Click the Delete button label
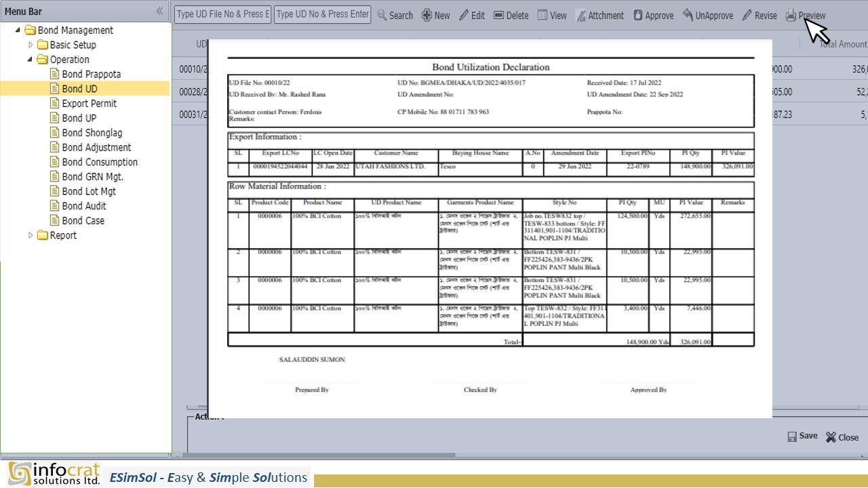Image resolution: width=868 pixels, height=488 pixels. point(517,15)
